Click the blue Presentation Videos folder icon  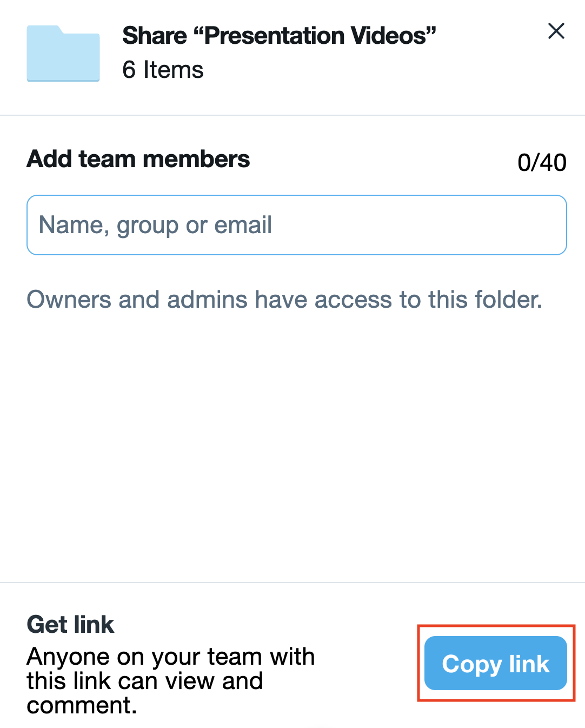tap(63, 54)
